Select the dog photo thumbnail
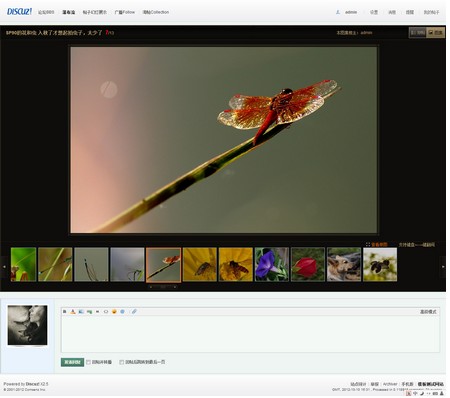 coord(344,264)
